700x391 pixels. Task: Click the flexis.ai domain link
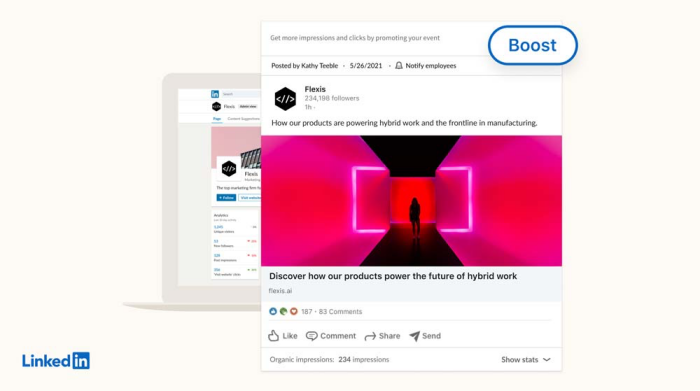click(280, 291)
